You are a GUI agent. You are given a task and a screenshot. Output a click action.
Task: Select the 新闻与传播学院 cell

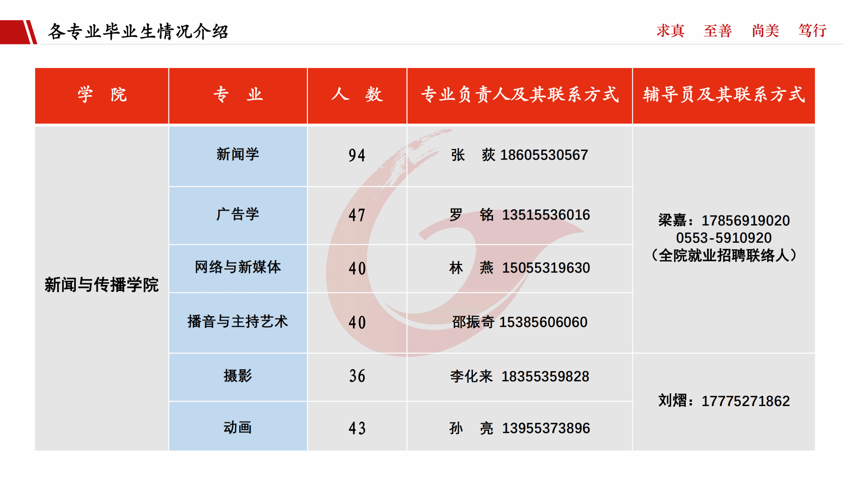(x=102, y=285)
